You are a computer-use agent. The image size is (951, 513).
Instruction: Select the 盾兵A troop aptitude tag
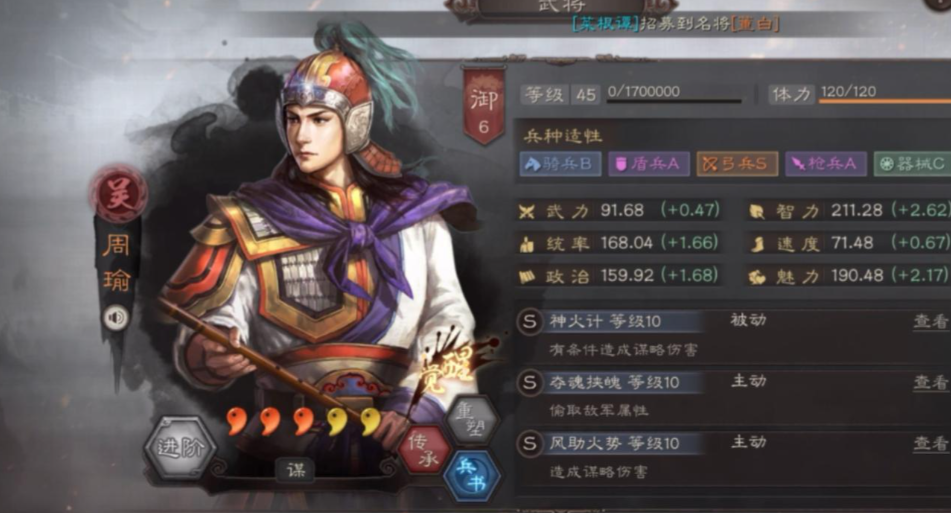pos(649,164)
